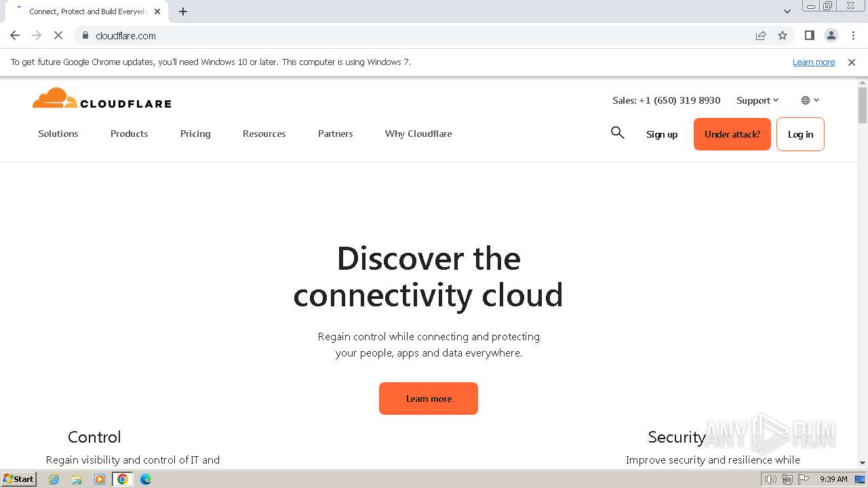
Task: Open File Explorer from the taskbar
Action: [77, 479]
